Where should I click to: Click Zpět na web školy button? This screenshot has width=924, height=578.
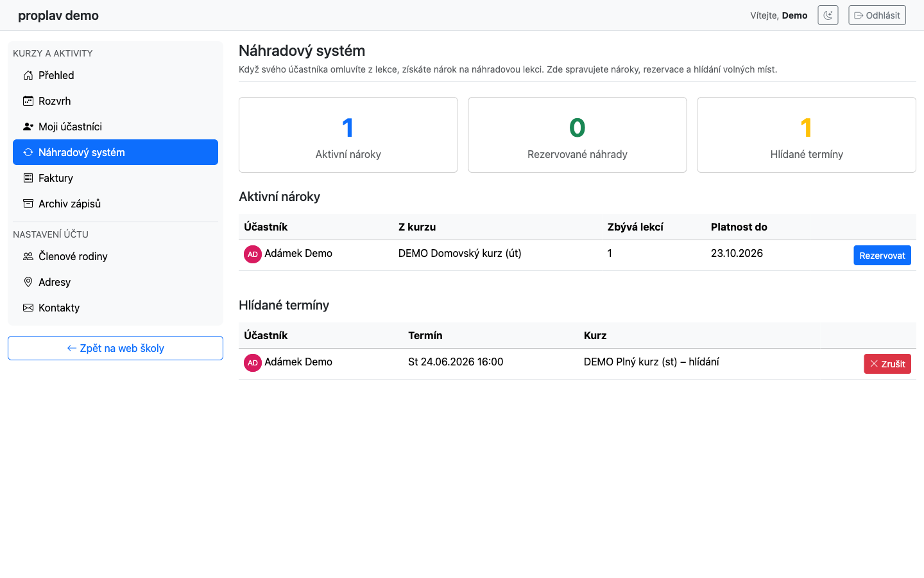coord(116,348)
